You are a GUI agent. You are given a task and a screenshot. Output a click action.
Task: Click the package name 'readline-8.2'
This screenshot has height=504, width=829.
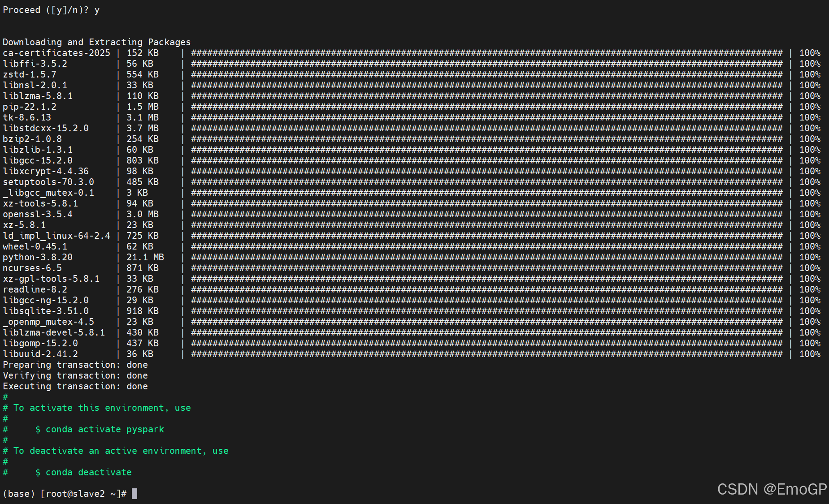click(x=35, y=289)
